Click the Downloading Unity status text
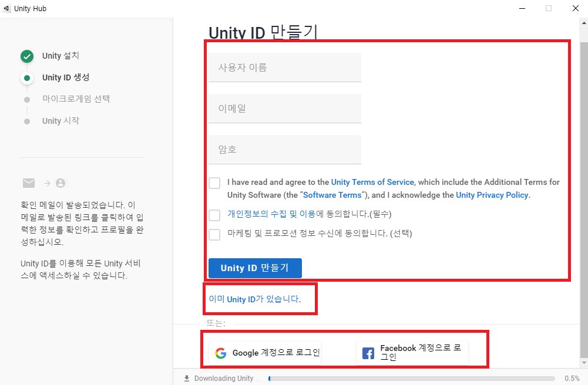This screenshot has width=588, height=385. tap(227, 379)
